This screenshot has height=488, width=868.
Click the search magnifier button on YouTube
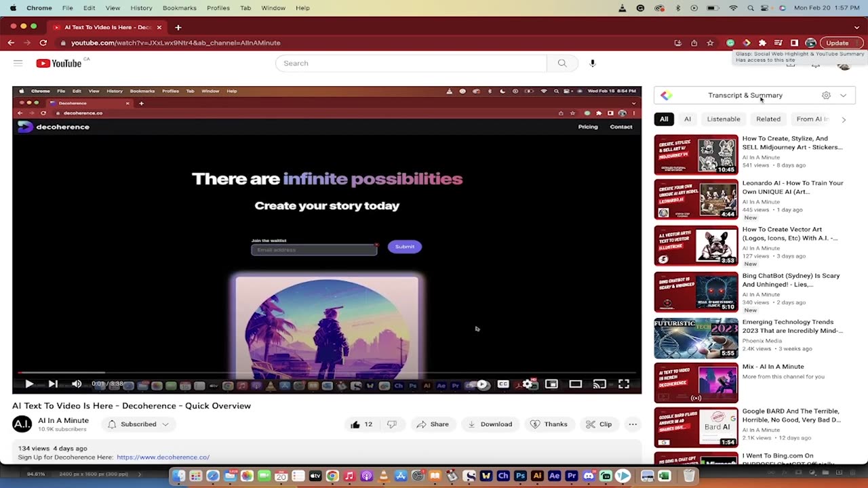(562, 63)
